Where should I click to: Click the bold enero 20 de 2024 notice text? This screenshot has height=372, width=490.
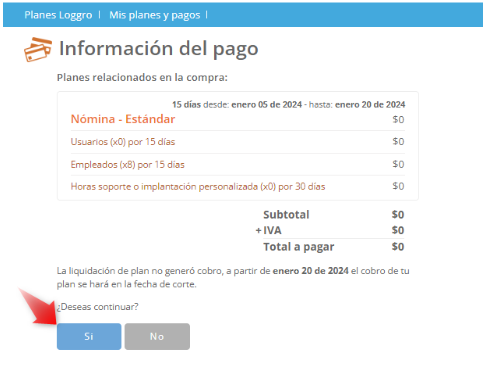[311, 271]
